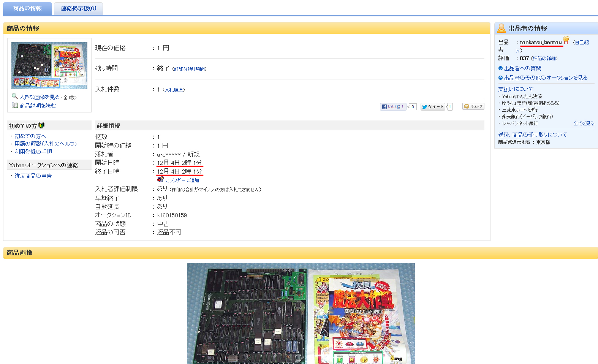Click the calendar icon by カレンダーに追加
The height and width of the screenshot is (364, 598).
tap(160, 180)
